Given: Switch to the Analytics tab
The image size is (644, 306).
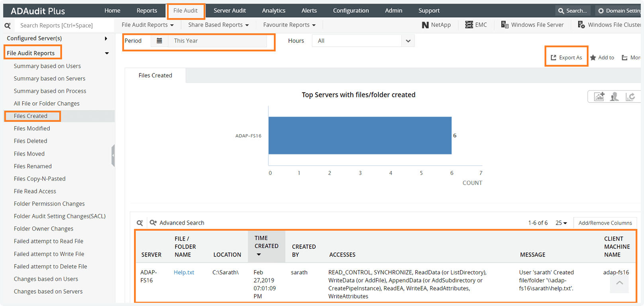Looking at the screenshot, I should point(273,10).
